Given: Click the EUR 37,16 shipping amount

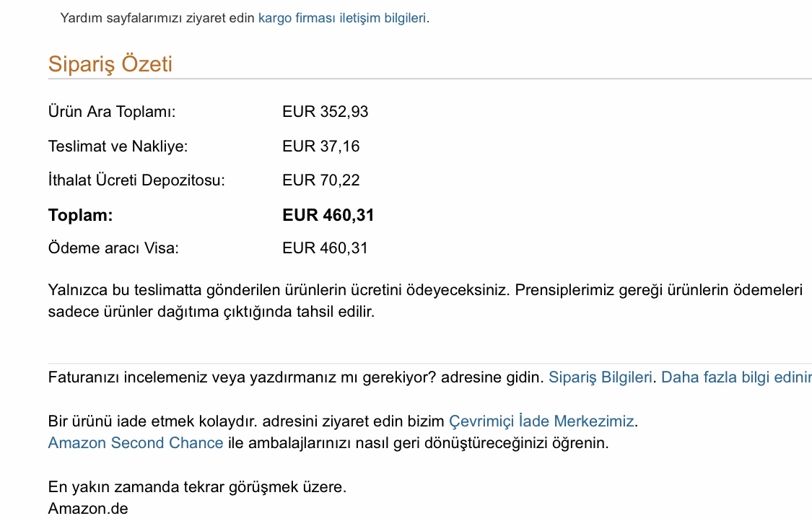Looking at the screenshot, I should pyautogui.click(x=321, y=146).
